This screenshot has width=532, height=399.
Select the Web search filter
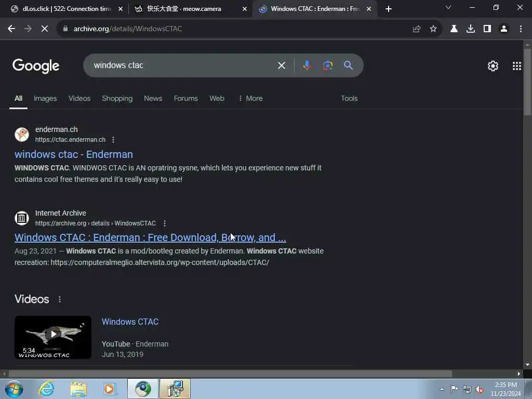coord(217,98)
